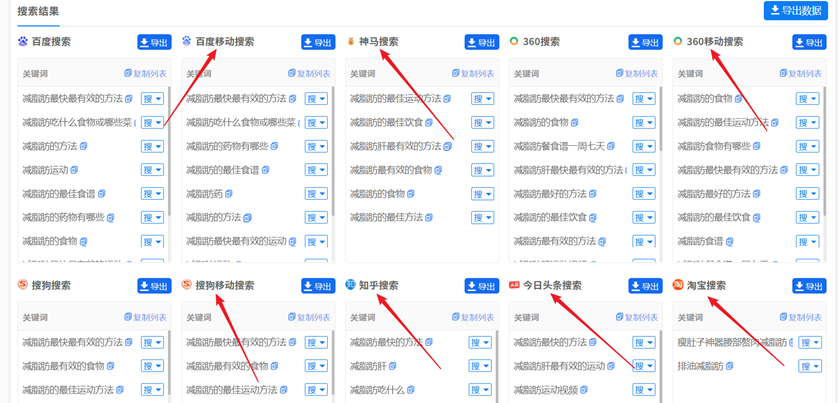Click the 搜狗移动搜索 panel heading
Image resolution: width=839 pixels, height=403 pixels.
coord(225,285)
